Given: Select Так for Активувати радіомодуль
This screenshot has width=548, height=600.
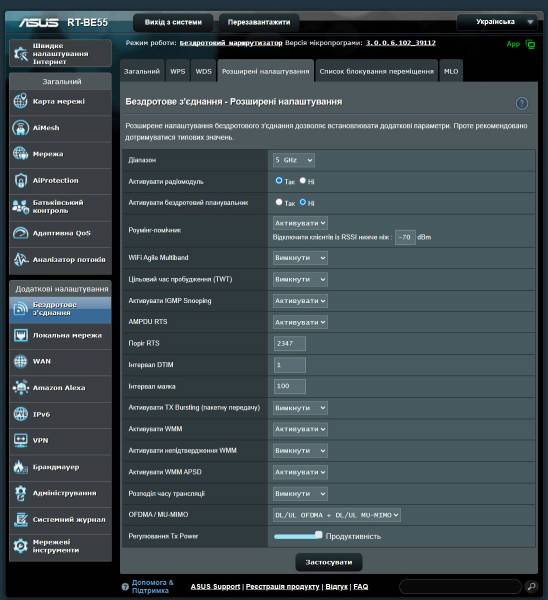Looking at the screenshot, I should point(279,180).
